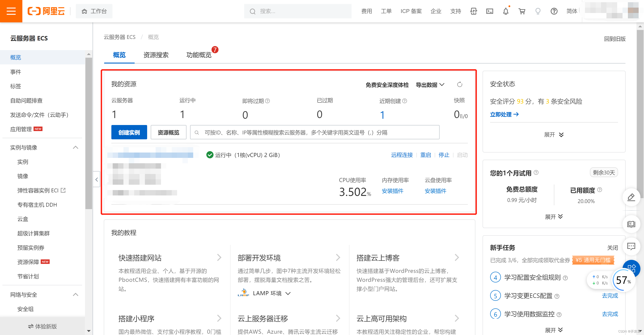Click the 停止 instance link
The height and width of the screenshot is (335, 644).
[444, 155]
